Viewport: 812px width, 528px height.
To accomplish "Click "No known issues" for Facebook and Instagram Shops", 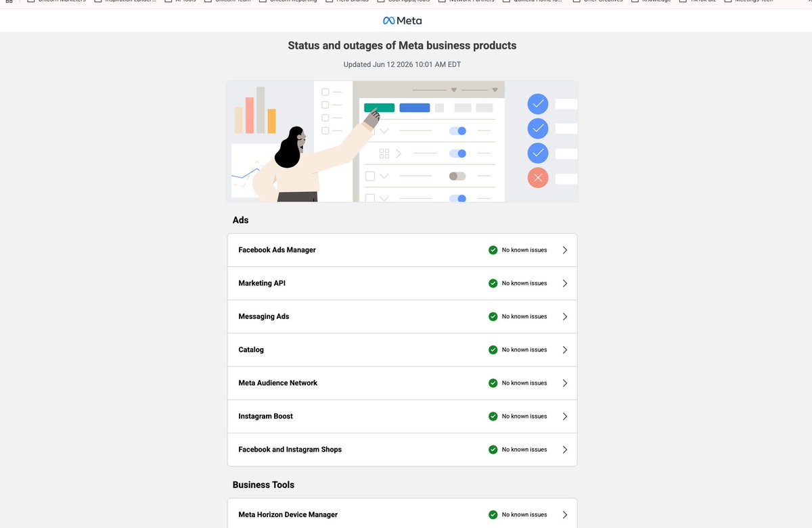I will point(524,450).
